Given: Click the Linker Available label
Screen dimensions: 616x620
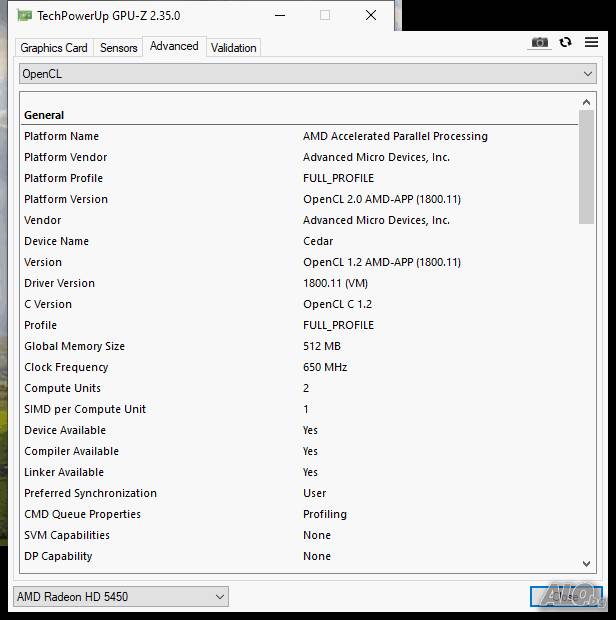Looking at the screenshot, I should (x=64, y=472).
